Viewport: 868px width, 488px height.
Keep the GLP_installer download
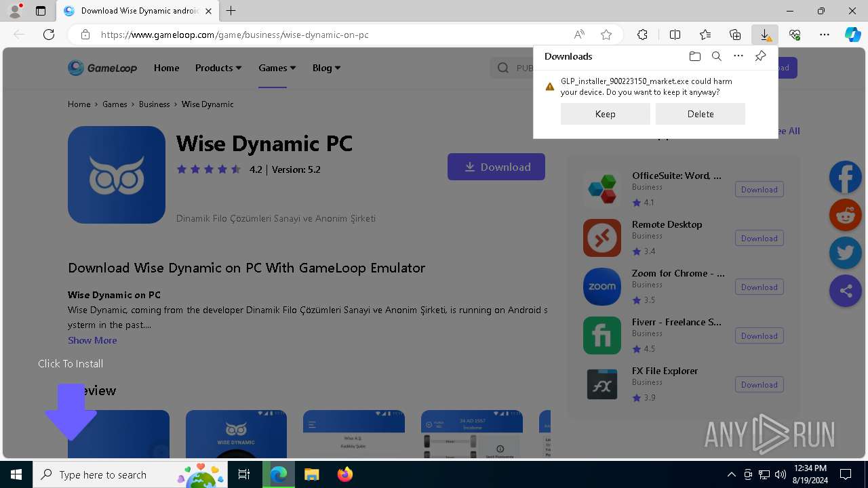[606, 114]
